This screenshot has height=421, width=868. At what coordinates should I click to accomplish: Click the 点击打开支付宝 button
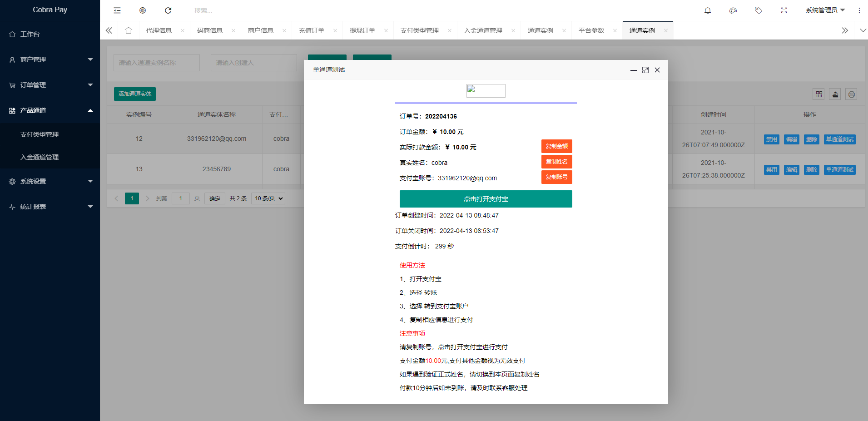tap(486, 198)
